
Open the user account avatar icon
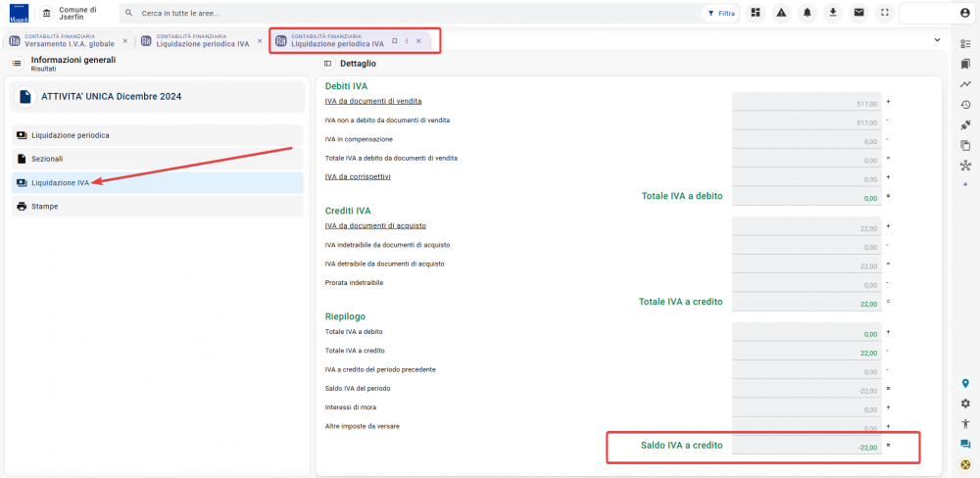tap(965, 13)
